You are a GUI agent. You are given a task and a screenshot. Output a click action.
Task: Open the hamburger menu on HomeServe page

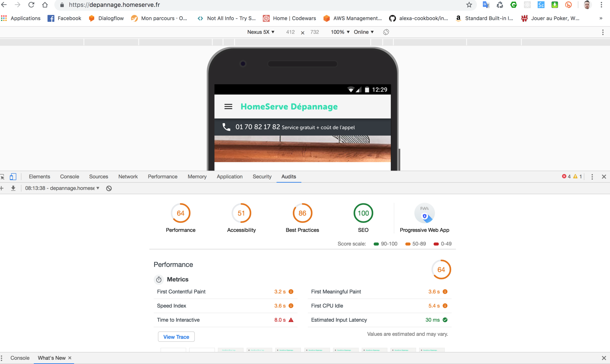(x=228, y=107)
